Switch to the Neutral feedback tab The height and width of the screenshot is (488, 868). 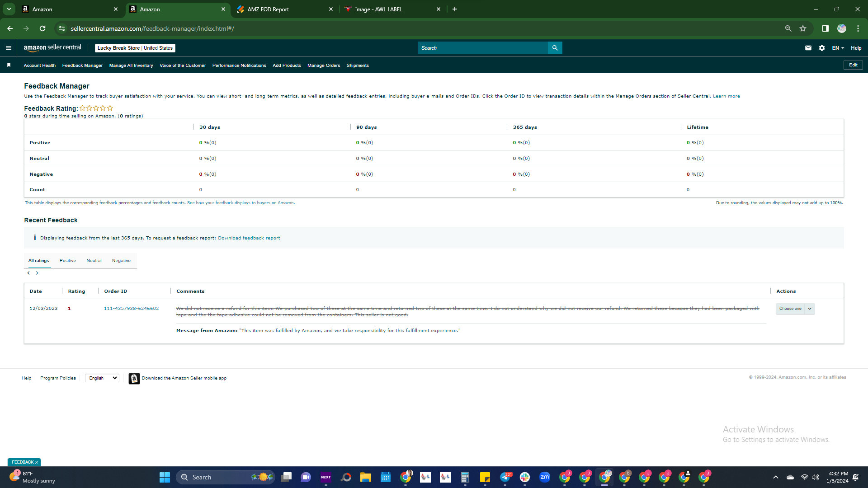click(94, 261)
